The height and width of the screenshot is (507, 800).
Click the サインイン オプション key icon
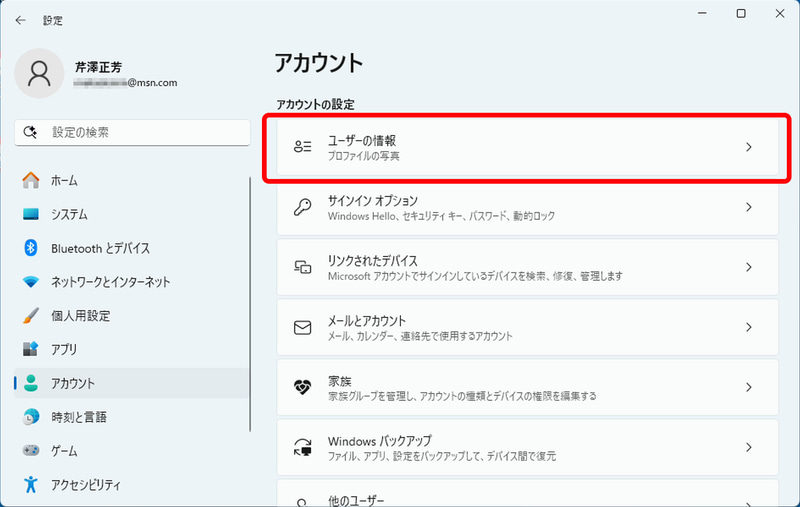click(303, 207)
